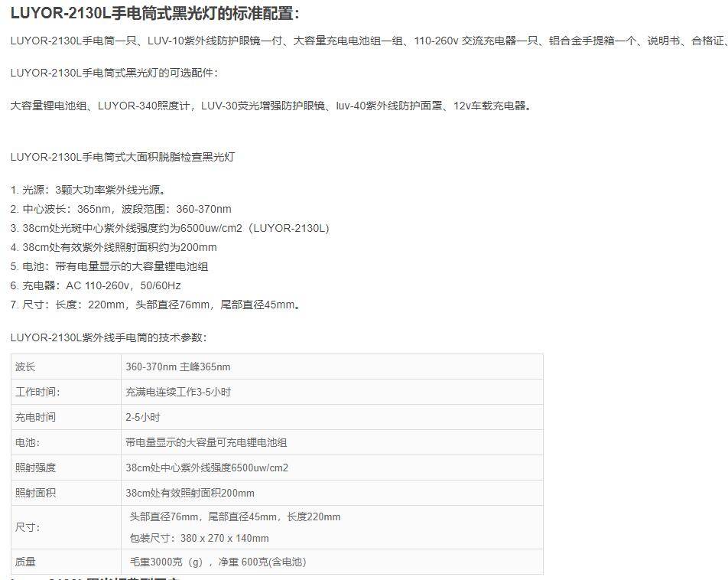Click the table value 2-5小时 for charging
The image size is (728, 580).
(x=143, y=417)
